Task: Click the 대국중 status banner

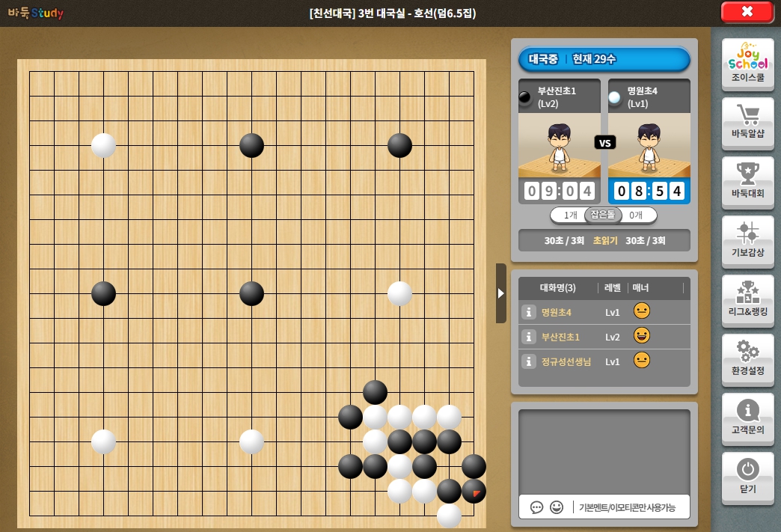Action: (x=604, y=59)
